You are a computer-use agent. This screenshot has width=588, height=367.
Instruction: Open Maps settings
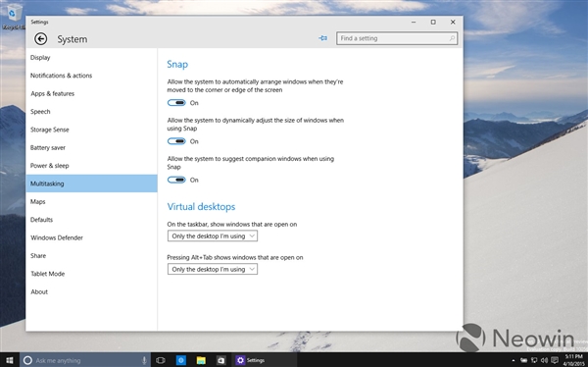[91, 202]
